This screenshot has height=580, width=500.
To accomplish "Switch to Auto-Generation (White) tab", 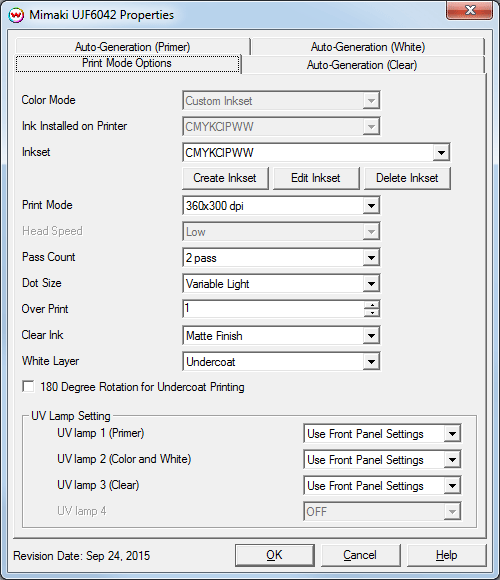I will point(368,47).
